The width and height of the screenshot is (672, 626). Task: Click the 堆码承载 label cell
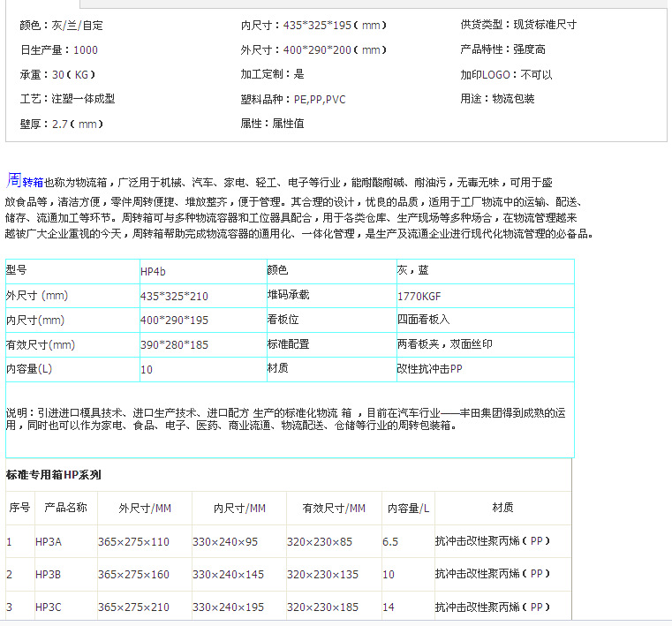(x=332, y=296)
